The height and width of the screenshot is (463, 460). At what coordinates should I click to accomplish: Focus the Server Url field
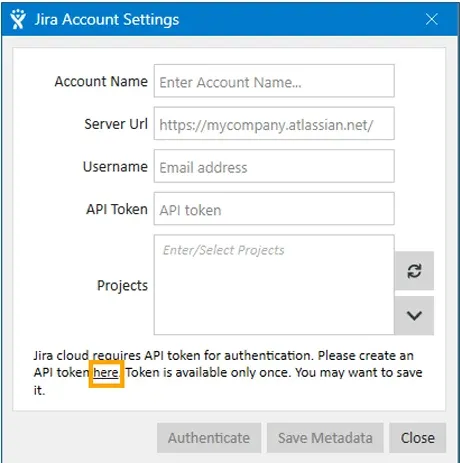point(274,124)
